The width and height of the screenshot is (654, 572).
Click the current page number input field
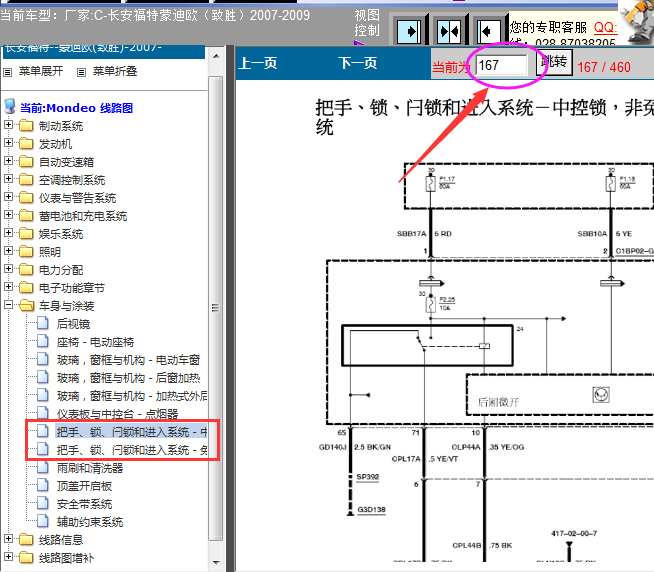point(502,65)
